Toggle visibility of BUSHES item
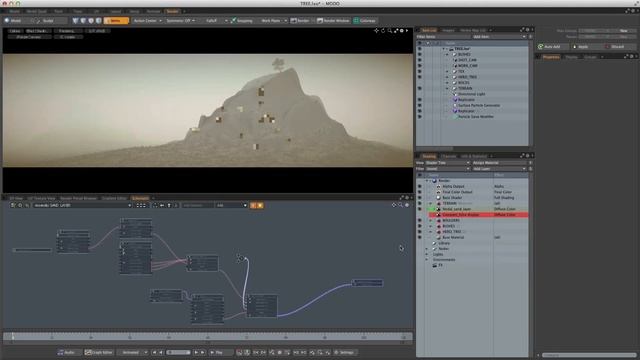 pyautogui.click(x=419, y=54)
